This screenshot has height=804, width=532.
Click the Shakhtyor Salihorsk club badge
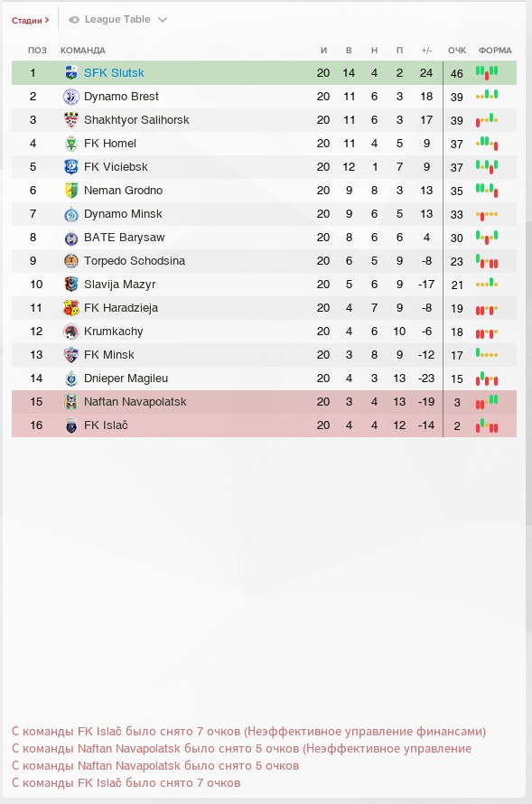[x=71, y=120]
